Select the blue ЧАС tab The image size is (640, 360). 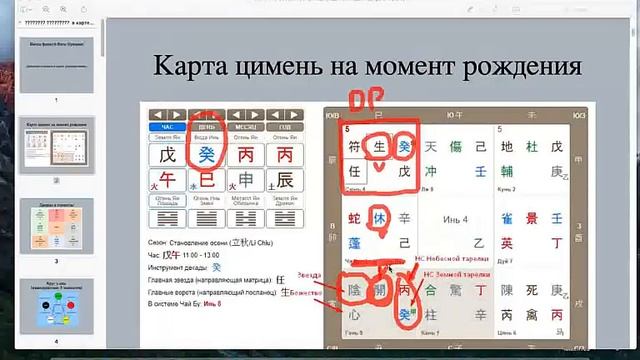(167, 127)
